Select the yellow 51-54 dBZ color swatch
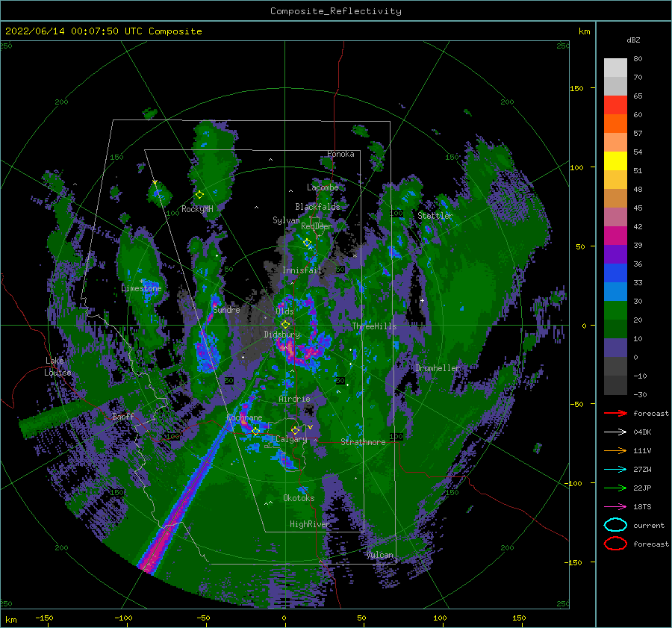Viewport: 672px width, 628px height. [x=615, y=161]
